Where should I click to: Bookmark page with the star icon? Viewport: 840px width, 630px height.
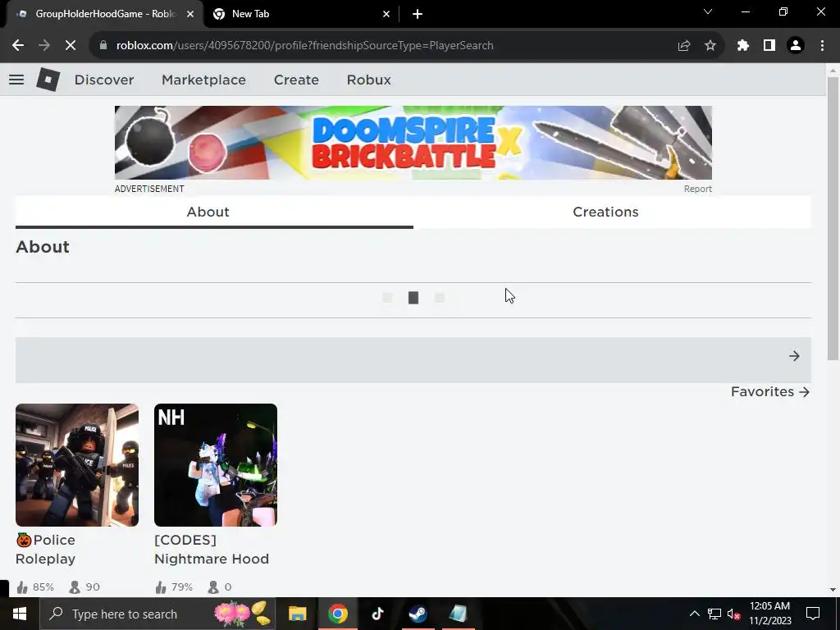[x=710, y=46]
